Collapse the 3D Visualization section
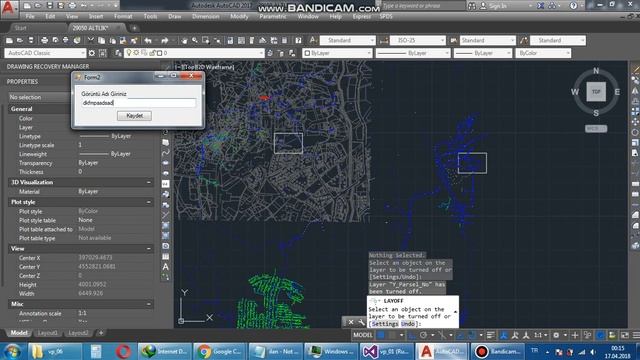 click(x=149, y=182)
